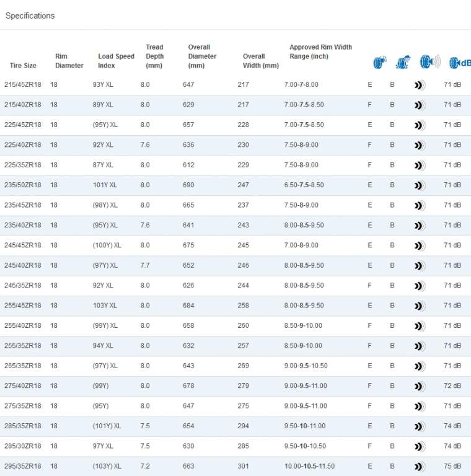
Task: Click the Tread Depth (mm) column header
Action: point(154,56)
